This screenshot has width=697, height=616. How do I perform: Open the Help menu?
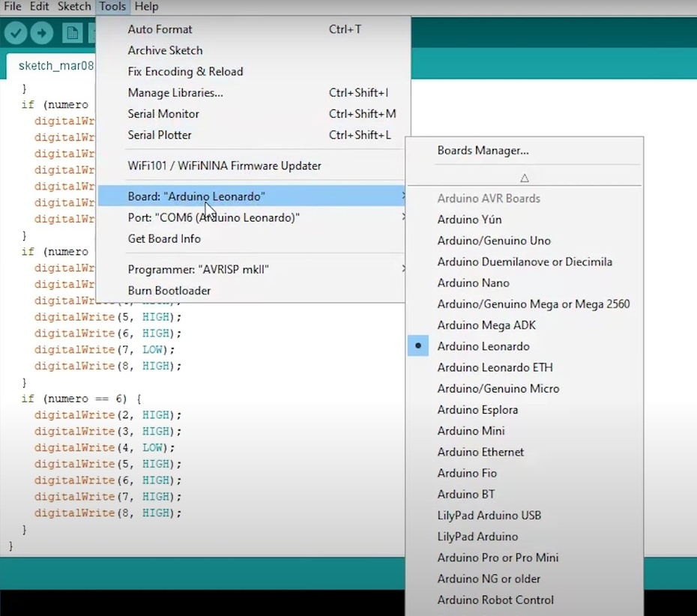pos(146,7)
